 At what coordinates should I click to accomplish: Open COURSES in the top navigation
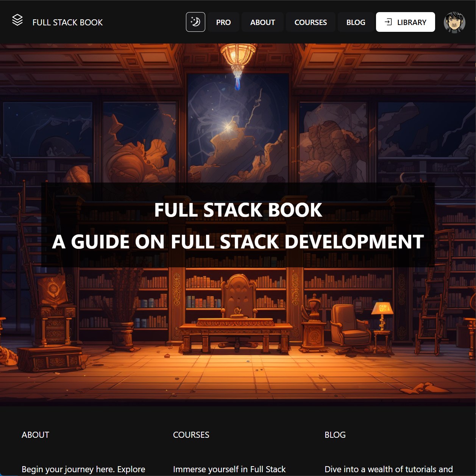click(311, 22)
